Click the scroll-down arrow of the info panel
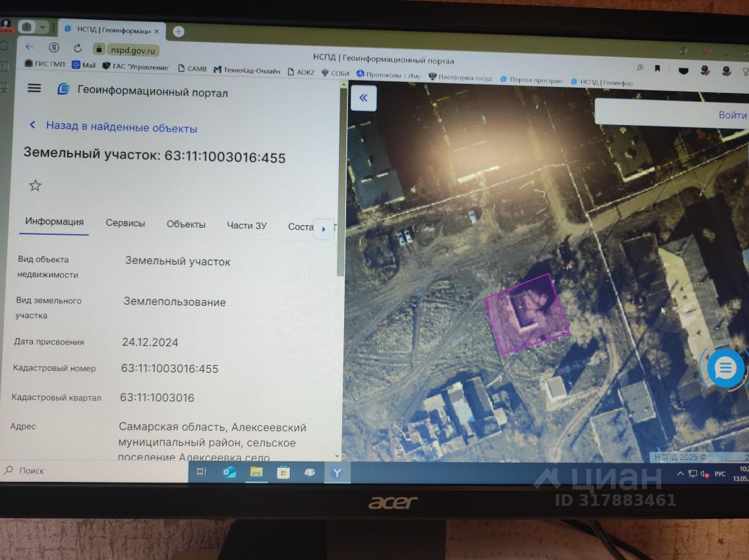The image size is (749, 560). pyautogui.click(x=338, y=456)
